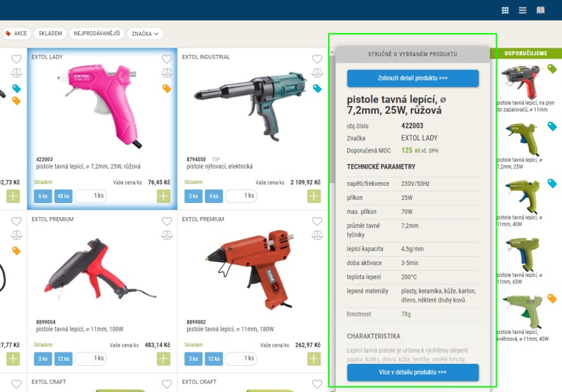Select the '2 ks' pack for the rivet gun
Viewport: 562px width, 392px height.
(x=193, y=196)
